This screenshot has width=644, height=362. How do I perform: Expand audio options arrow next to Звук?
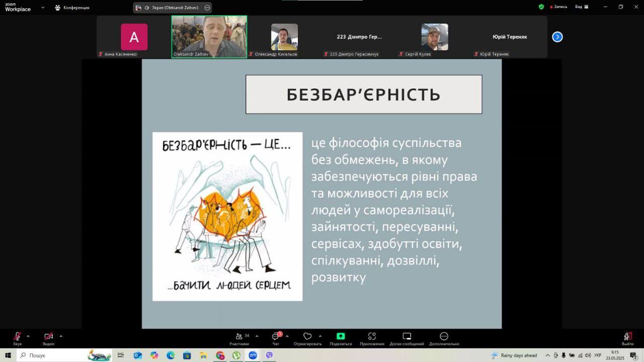pos(28,336)
